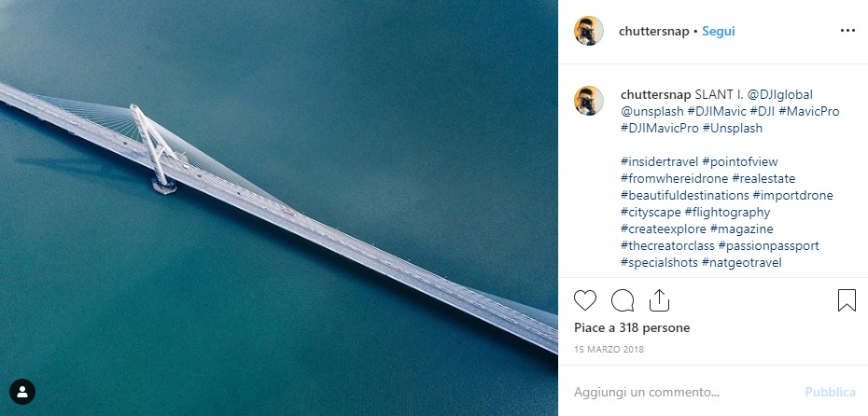Open chuttersnap avatar in post header
Viewport: 868px width, 416px height.
coord(588,31)
